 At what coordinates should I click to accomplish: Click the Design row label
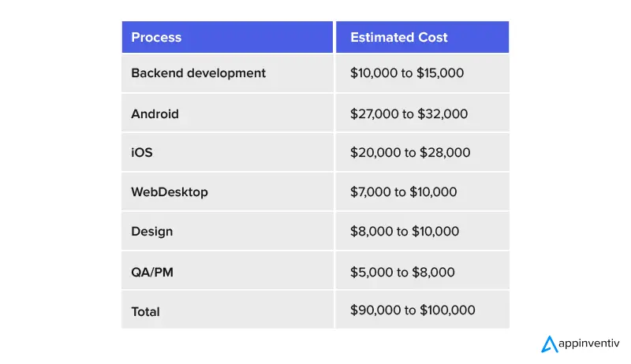[151, 232]
